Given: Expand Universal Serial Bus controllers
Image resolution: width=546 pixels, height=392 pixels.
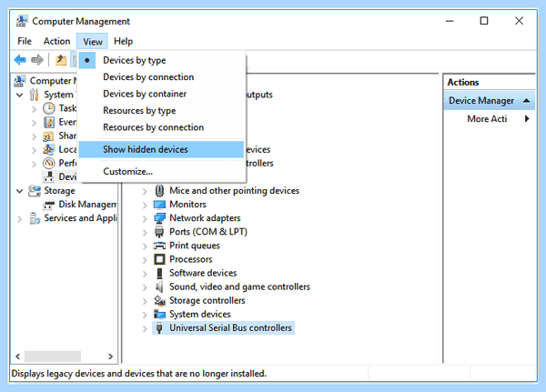Looking at the screenshot, I should coord(145,328).
